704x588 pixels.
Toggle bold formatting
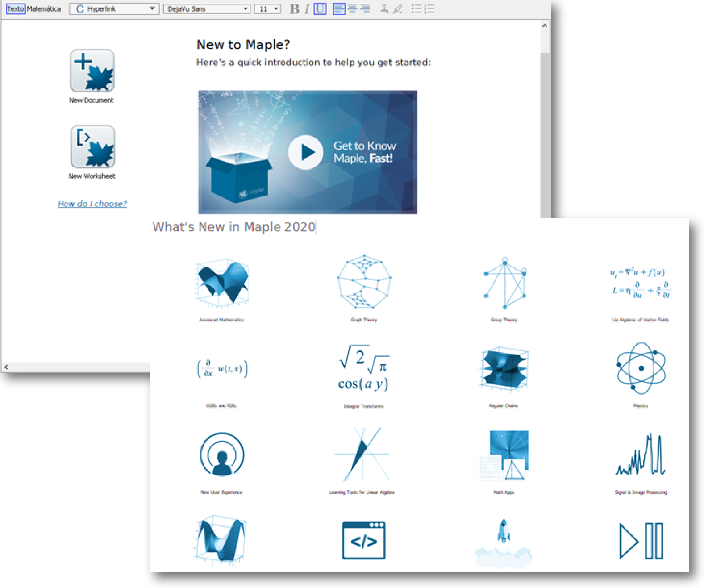[294, 9]
